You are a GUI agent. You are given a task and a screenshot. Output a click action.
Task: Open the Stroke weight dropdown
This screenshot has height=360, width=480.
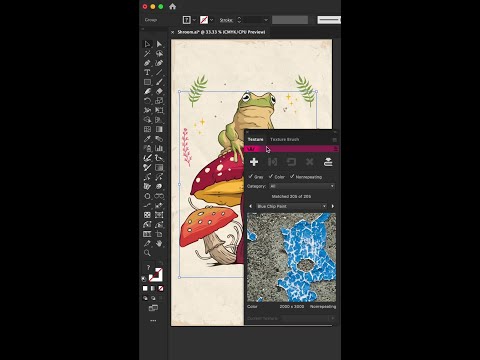(266, 20)
